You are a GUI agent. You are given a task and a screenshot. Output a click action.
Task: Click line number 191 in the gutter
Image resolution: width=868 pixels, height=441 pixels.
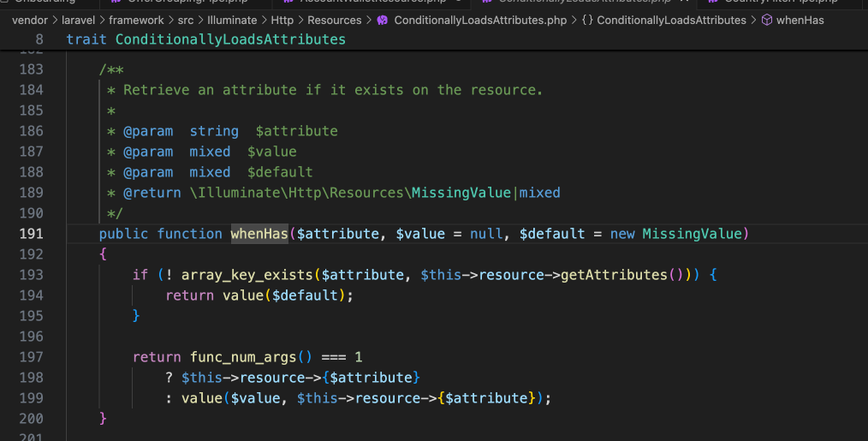pyautogui.click(x=31, y=234)
